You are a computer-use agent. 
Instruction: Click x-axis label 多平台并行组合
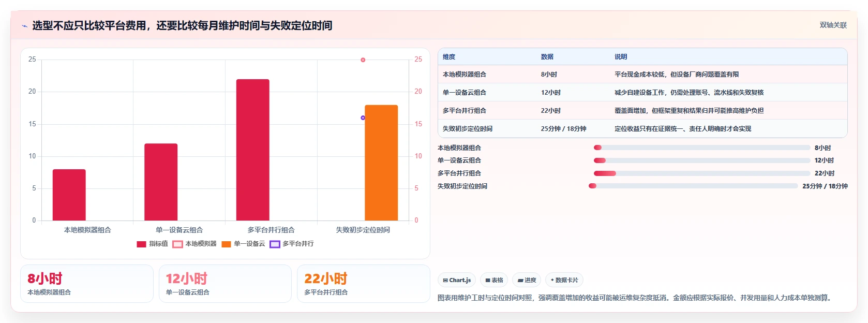271,230
